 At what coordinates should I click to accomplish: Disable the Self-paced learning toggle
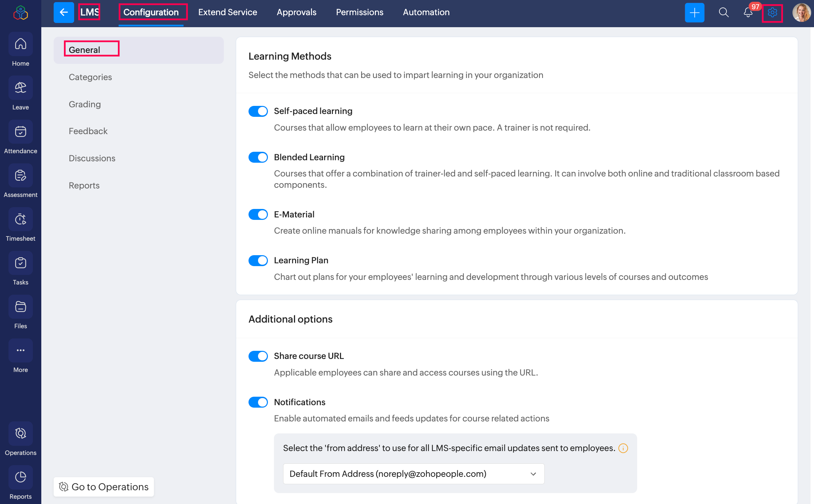[x=258, y=111]
